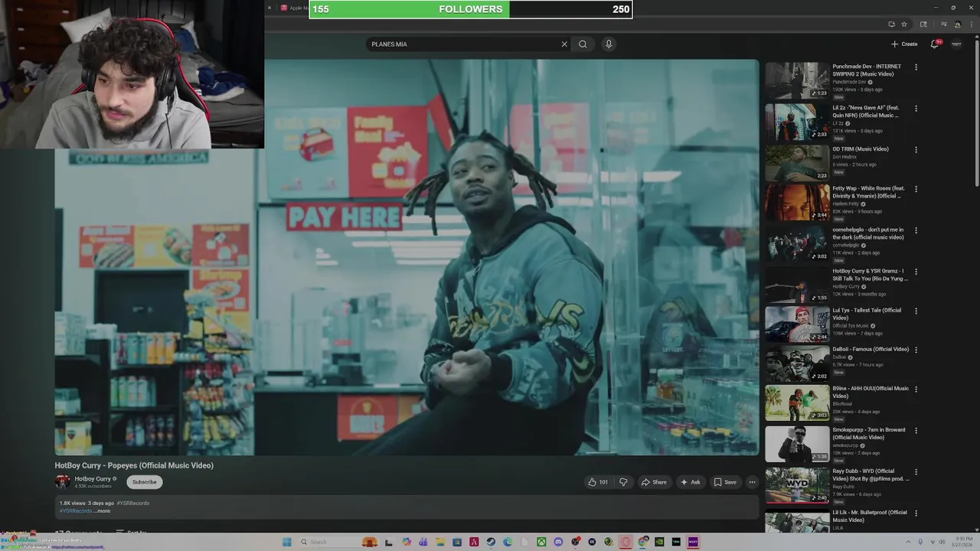
Task: Click the Create button
Action: point(904,44)
